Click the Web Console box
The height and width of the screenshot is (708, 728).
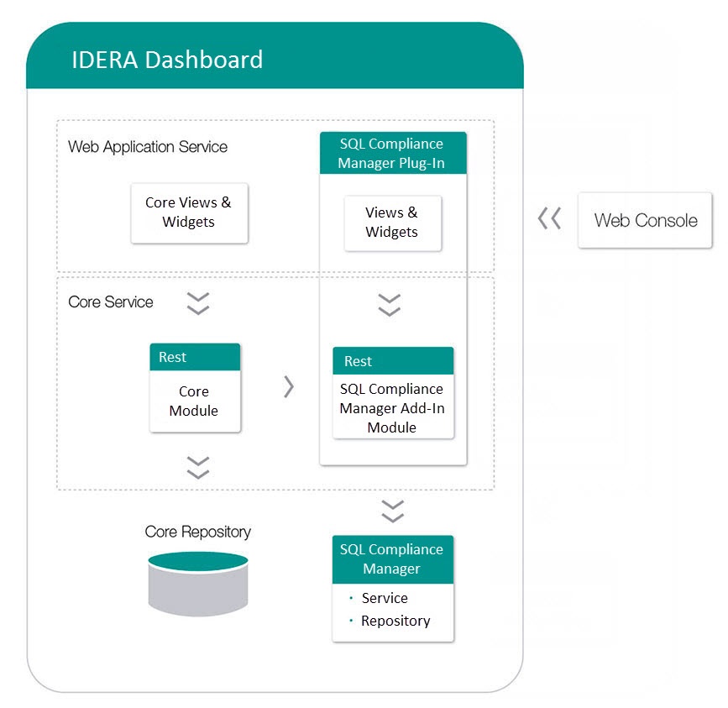pos(644,220)
